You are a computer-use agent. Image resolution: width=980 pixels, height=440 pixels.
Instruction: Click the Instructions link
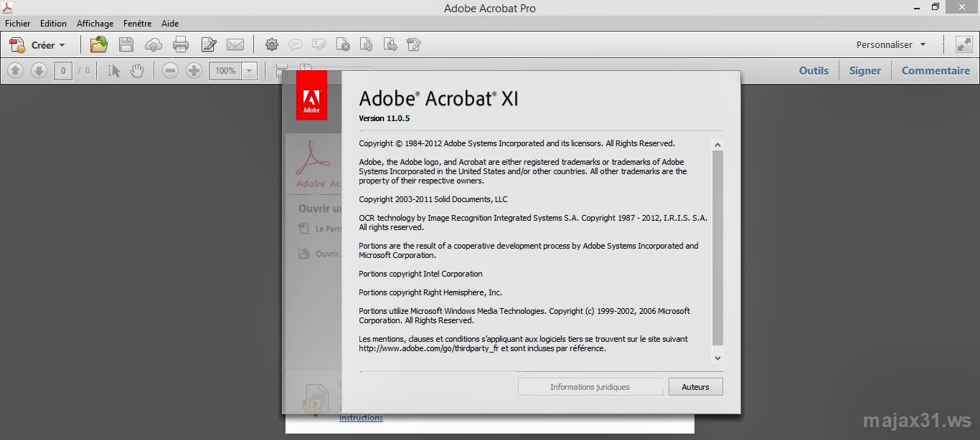coord(361,418)
